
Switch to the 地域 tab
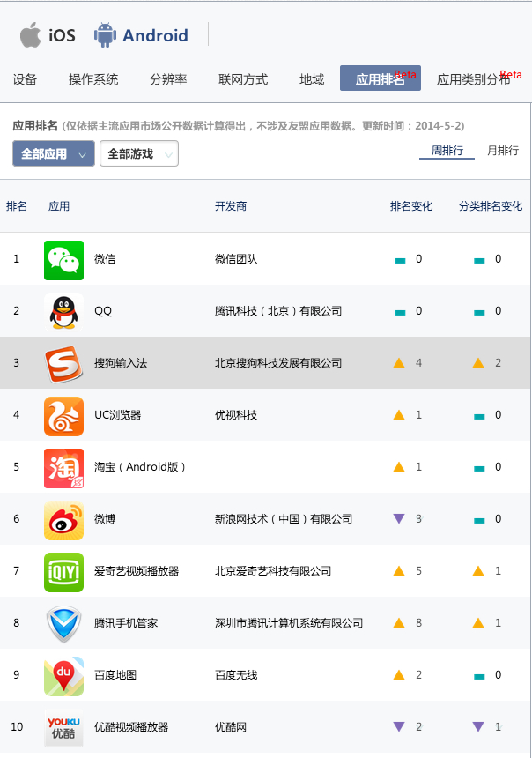[312, 79]
